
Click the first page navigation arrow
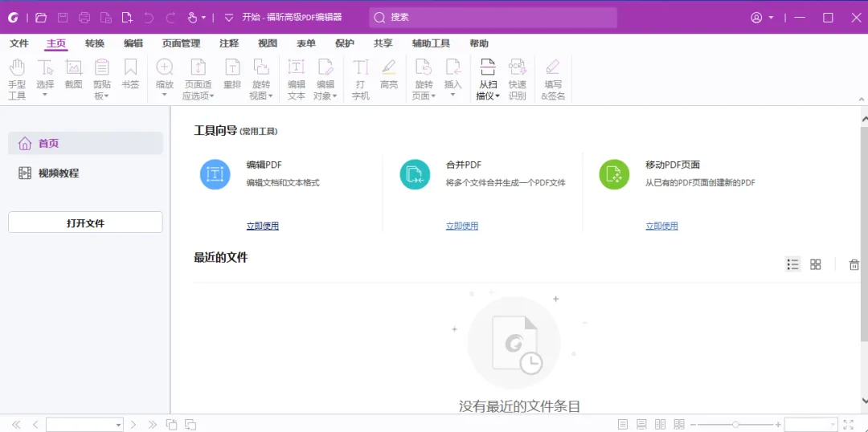coord(16,425)
